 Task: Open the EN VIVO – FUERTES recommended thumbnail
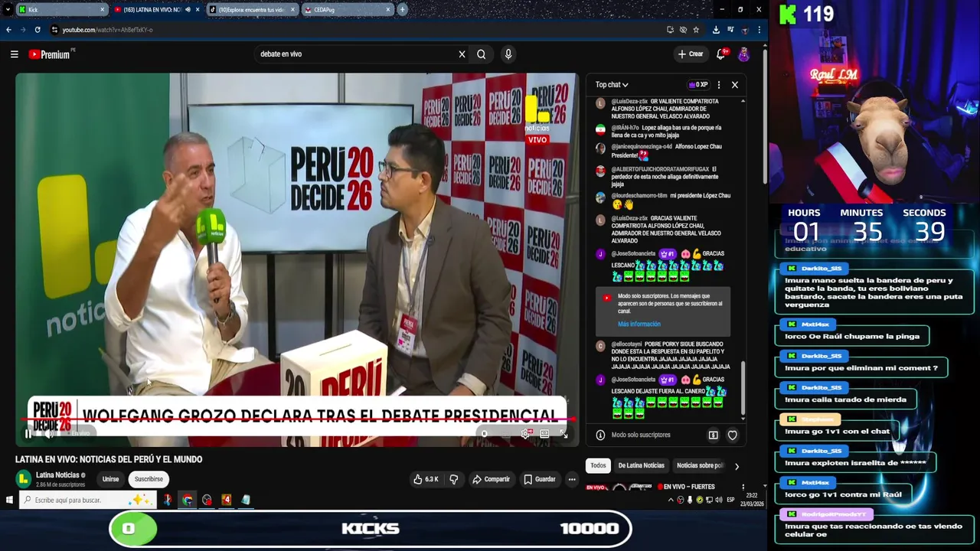tap(619, 487)
